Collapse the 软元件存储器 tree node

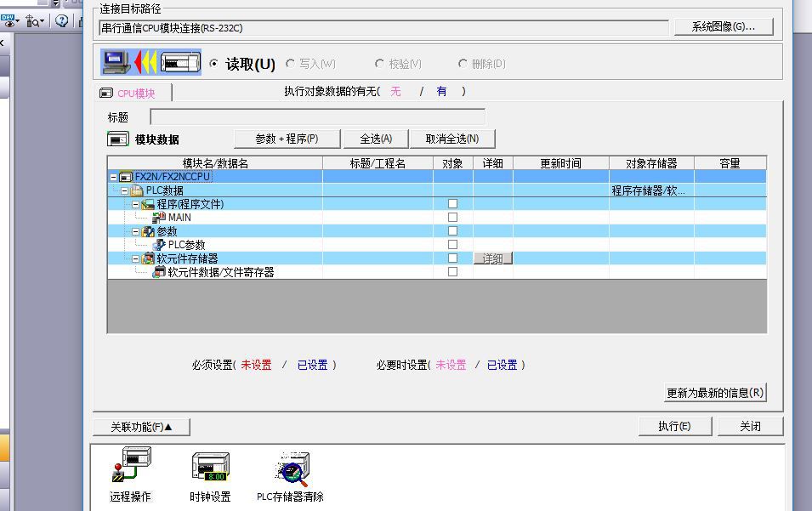(135, 258)
